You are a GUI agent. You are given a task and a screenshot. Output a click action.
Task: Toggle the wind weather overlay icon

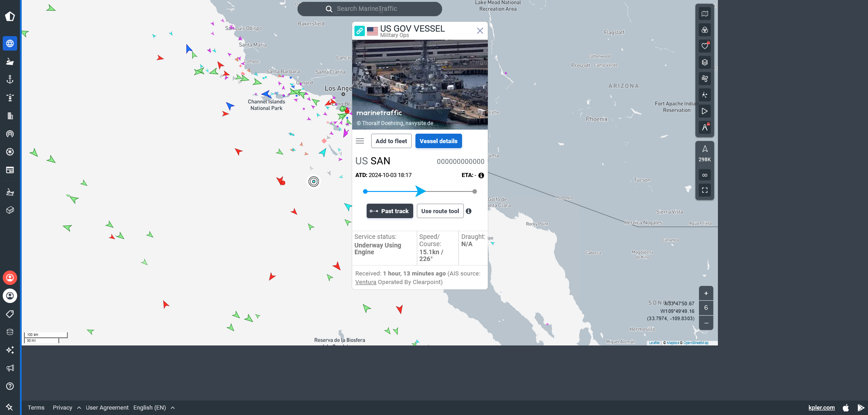pos(705,79)
